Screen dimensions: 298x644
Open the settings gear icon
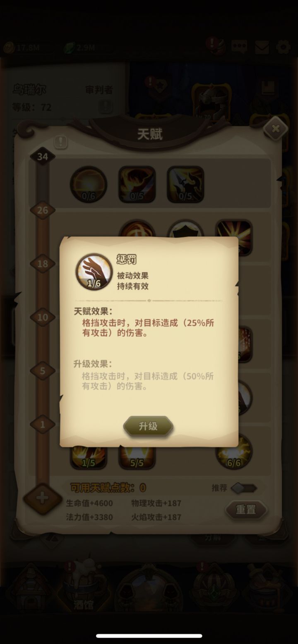[x=283, y=47]
